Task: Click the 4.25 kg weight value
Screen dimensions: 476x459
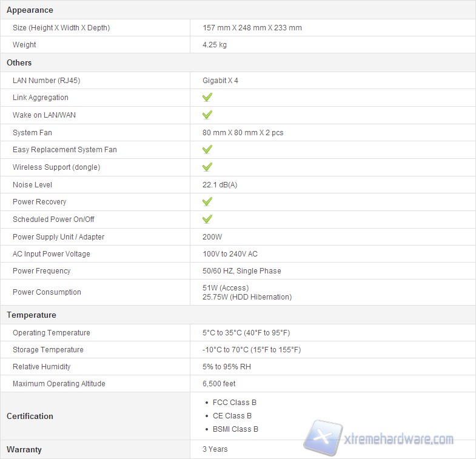Action: (215, 45)
